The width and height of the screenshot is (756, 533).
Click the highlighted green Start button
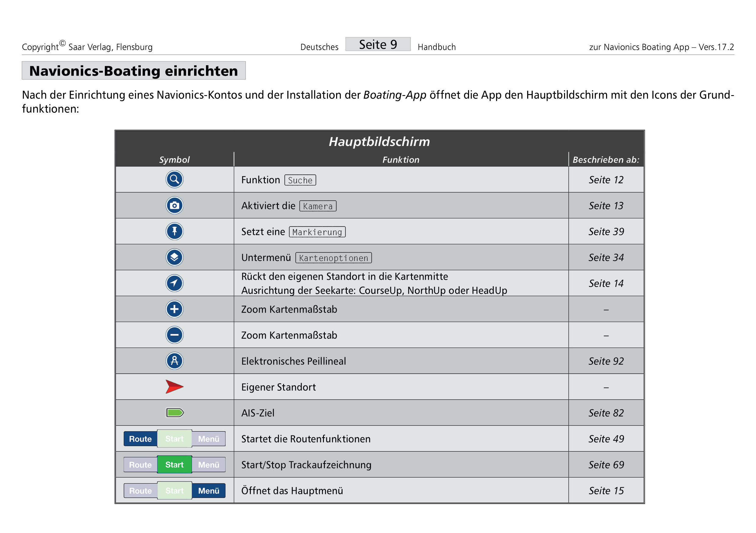tap(175, 465)
